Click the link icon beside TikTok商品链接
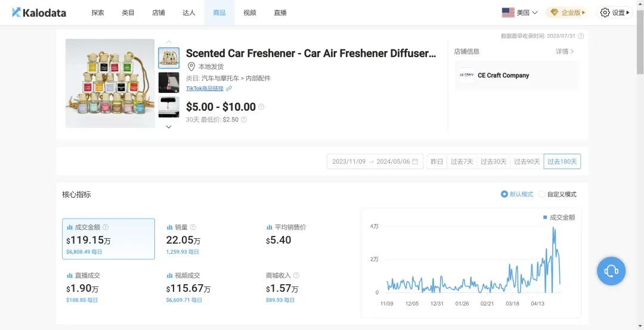Screen dimensions: 644x330 [x=229, y=89]
